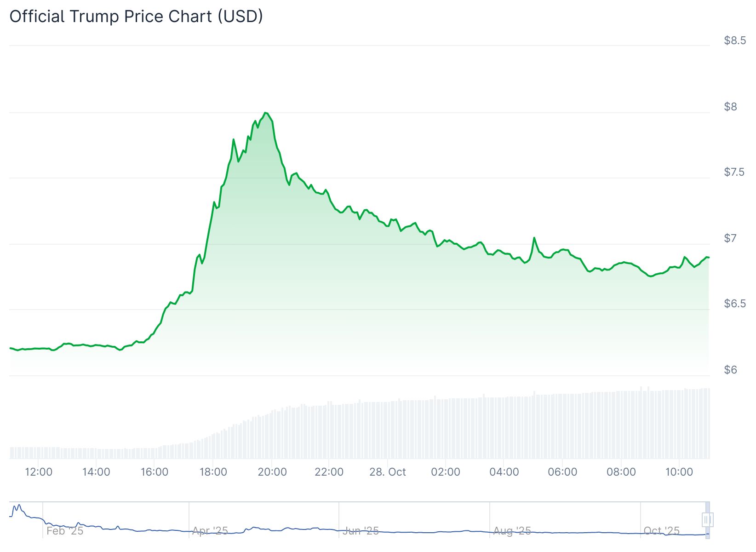Click the price spike just after 05:00
Image resolution: width=756 pixels, height=552 pixels.
[x=534, y=238]
